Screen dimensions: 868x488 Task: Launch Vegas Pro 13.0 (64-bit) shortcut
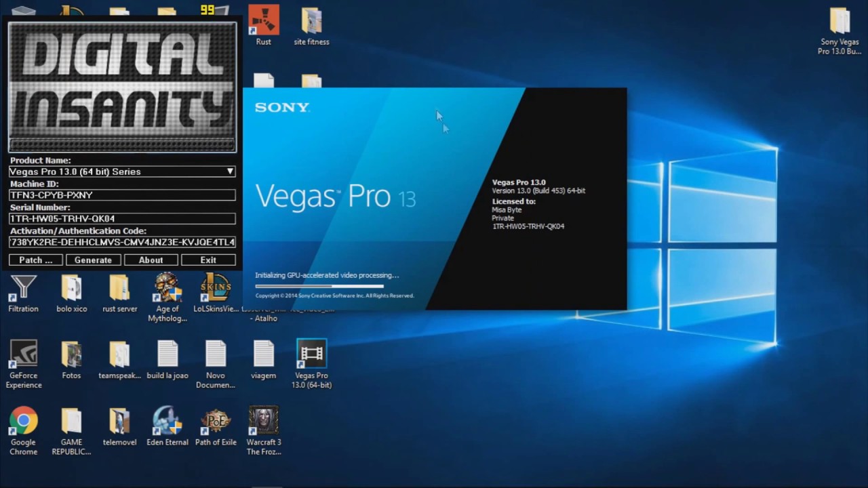click(x=311, y=365)
